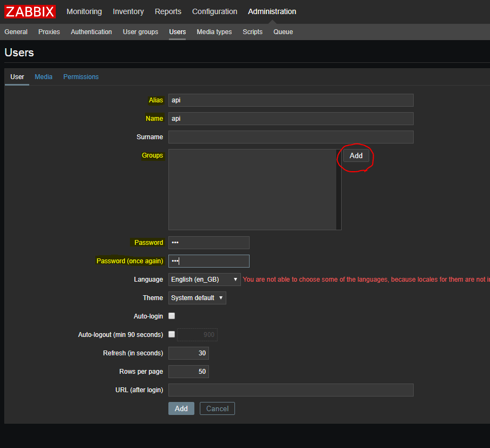
Task: Click the ZABBIX logo
Action: click(30, 11)
